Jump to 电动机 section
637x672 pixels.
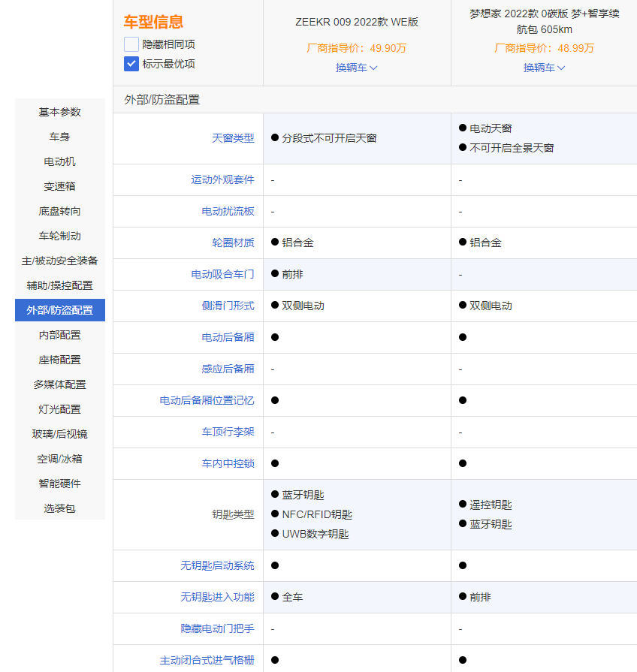60,161
